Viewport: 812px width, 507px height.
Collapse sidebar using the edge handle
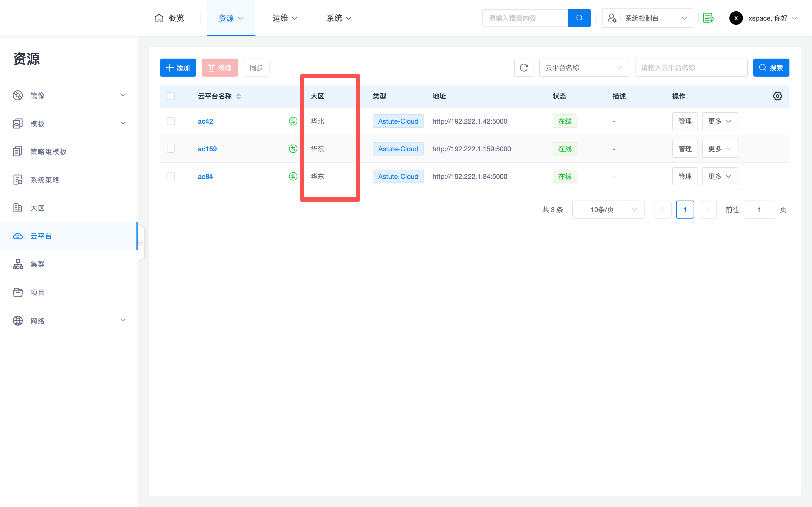(x=141, y=243)
